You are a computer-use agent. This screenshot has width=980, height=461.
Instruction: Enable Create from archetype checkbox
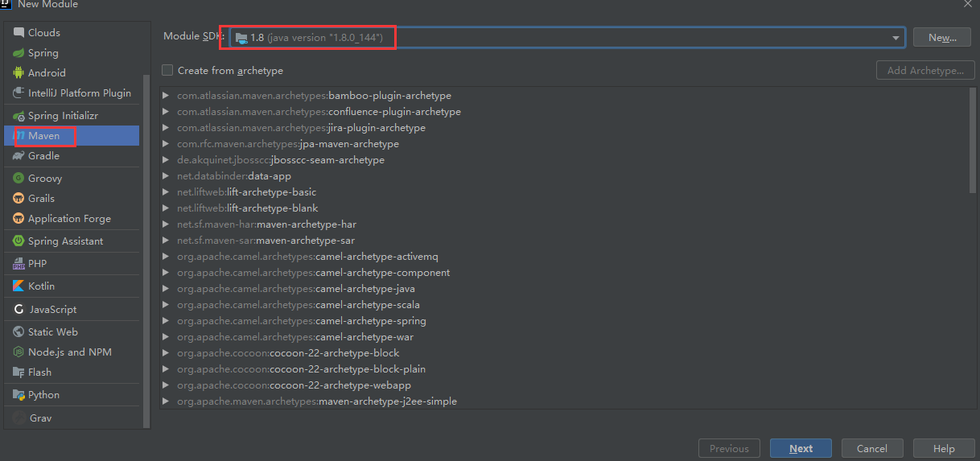coord(167,71)
